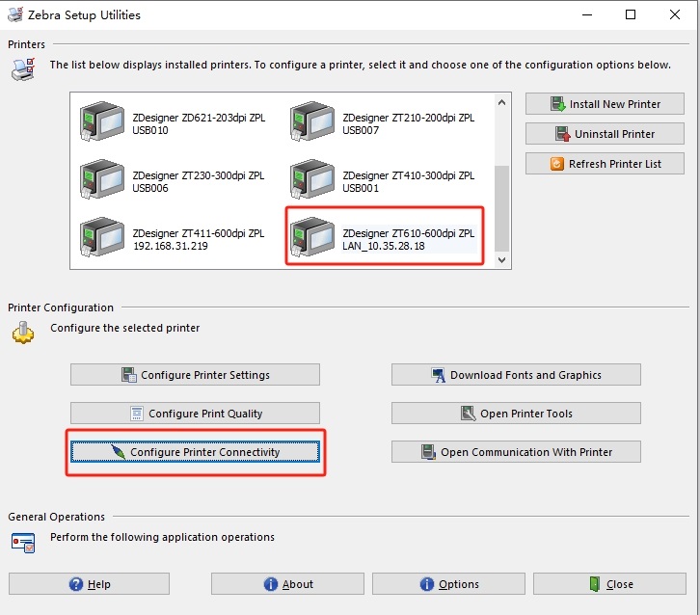Select the ZDesigner ZT610-600dpi ZPL printer icon
Screen dimensions: 700x615
pos(312,237)
